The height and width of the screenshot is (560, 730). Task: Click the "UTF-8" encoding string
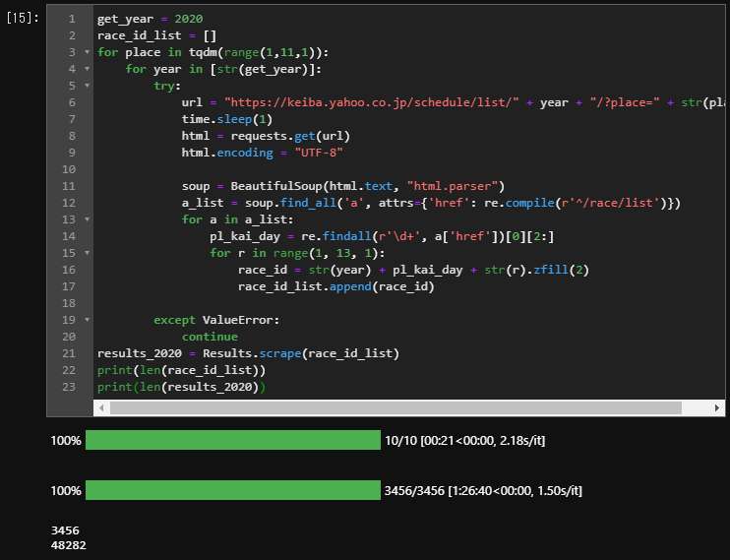click(319, 153)
